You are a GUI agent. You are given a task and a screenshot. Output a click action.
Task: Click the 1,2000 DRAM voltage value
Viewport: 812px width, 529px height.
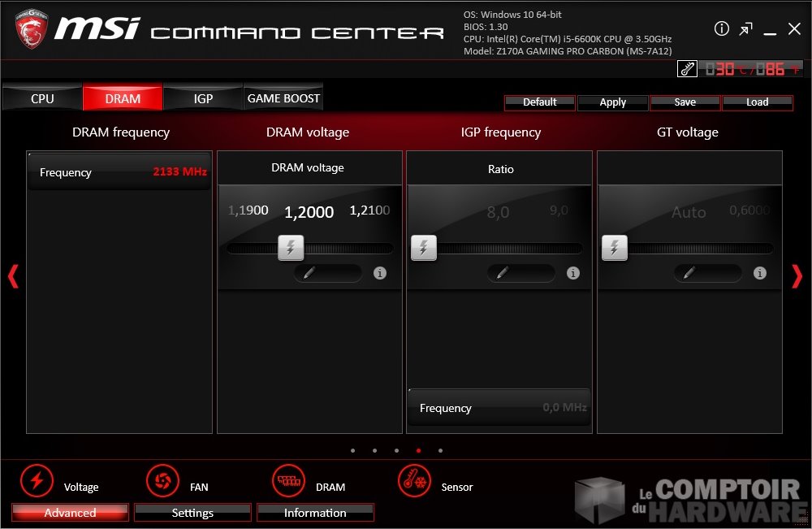(309, 212)
